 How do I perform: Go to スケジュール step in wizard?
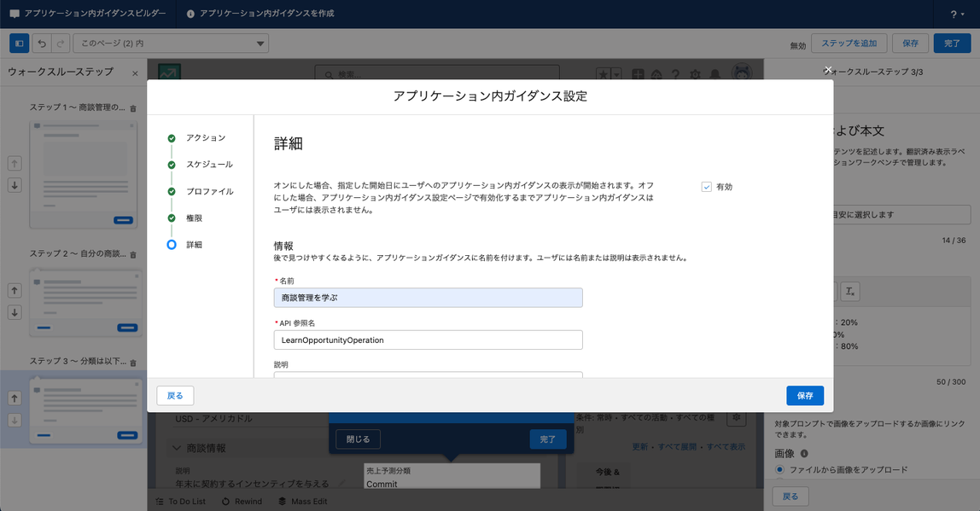(x=209, y=165)
